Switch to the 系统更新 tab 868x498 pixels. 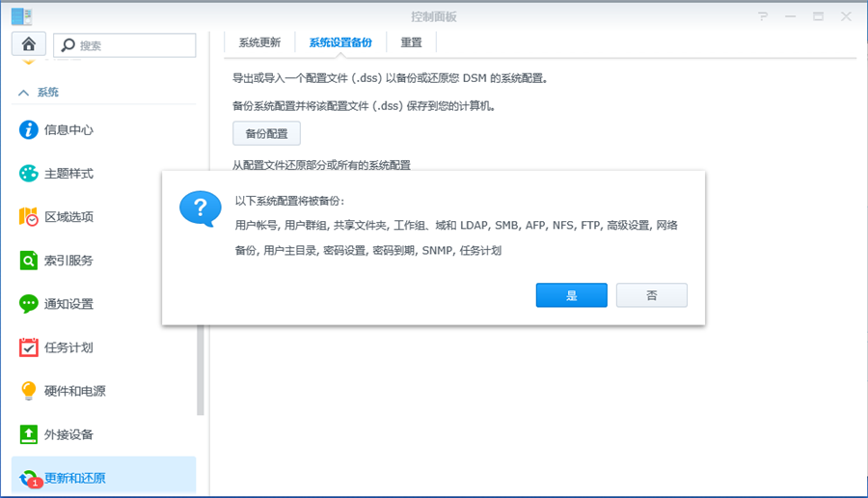[x=259, y=42]
